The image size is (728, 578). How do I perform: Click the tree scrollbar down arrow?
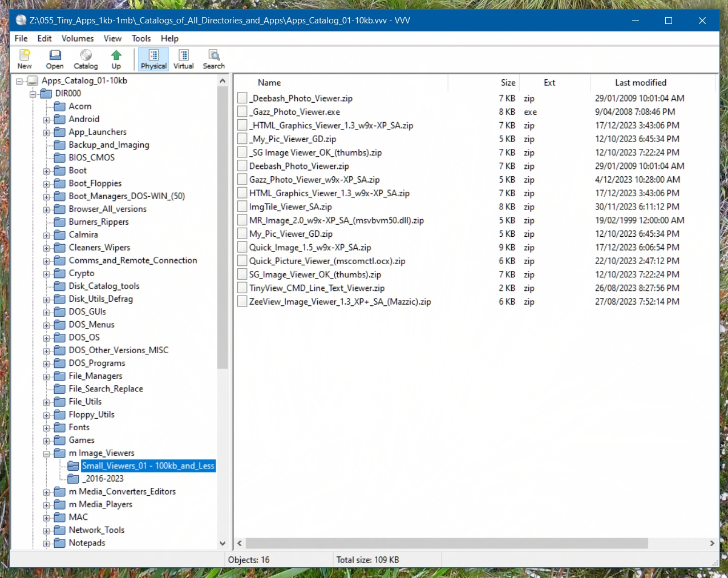(223, 543)
